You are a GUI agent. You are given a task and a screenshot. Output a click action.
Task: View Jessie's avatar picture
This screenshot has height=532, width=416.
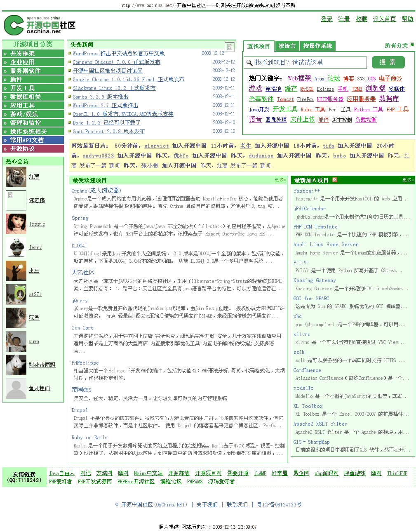(16, 224)
